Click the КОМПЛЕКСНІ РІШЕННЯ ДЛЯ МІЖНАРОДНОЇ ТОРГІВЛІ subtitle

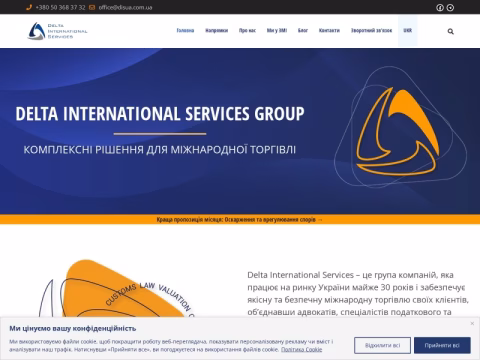coord(160,150)
